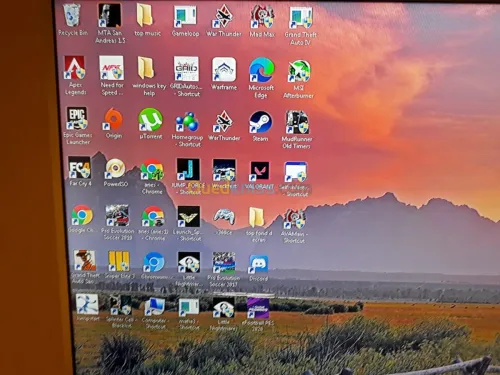Select the Mad Max game icon
Viewport: 500px width, 375px height.
pos(262,16)
